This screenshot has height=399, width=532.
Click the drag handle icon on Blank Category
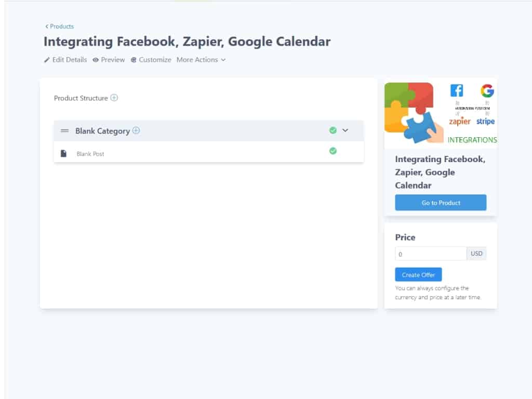click(x=65, y=131)
